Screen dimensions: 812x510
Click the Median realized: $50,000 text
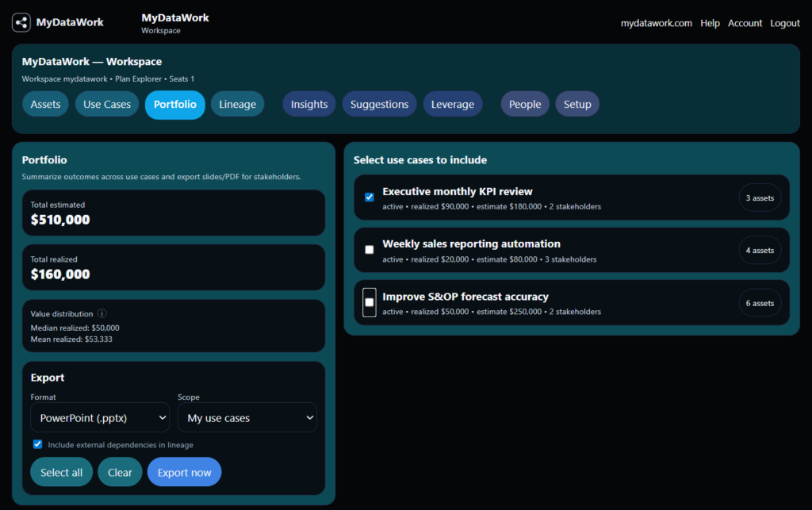75,328
